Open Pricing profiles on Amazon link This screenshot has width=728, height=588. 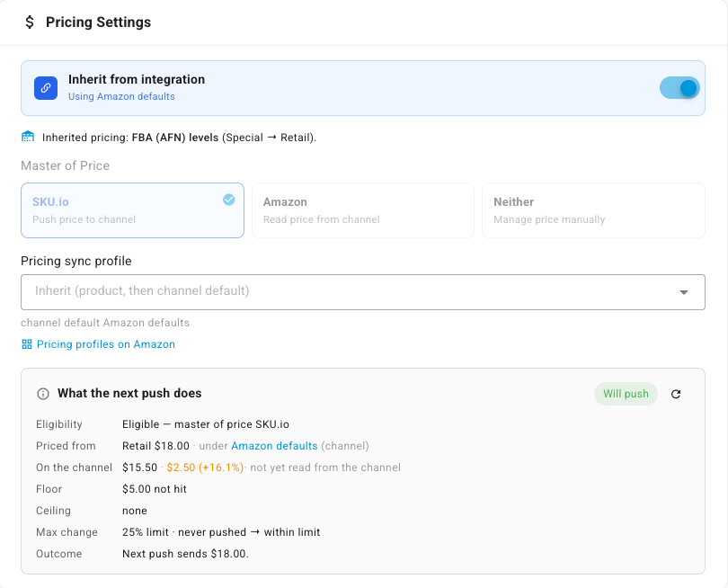point(106,344)
